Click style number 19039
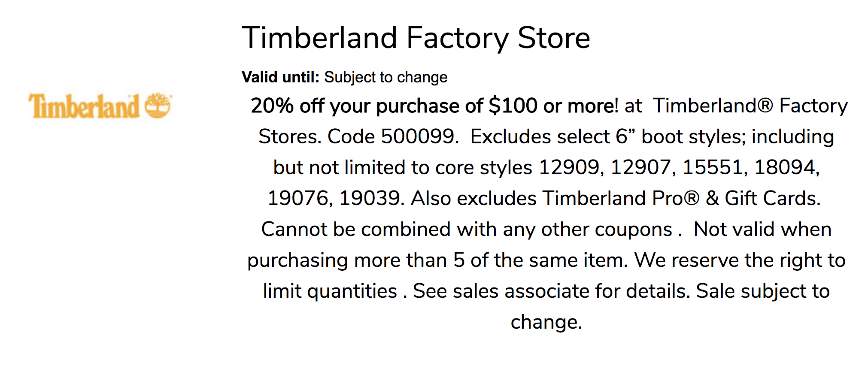 pos(369,198)
